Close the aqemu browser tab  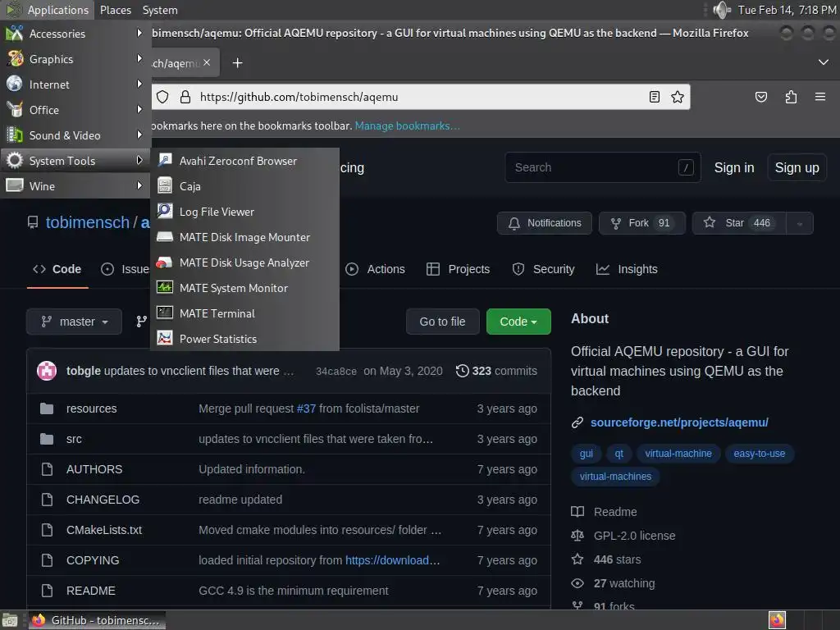point(207,62)
